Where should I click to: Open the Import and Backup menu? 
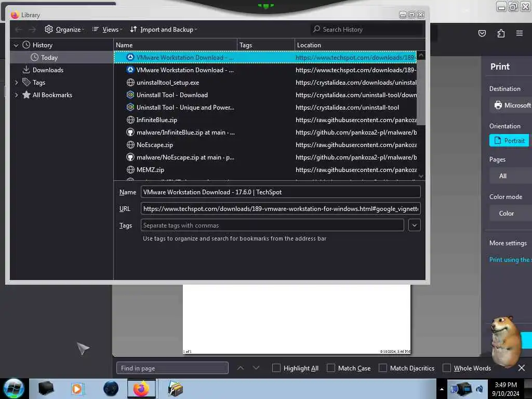(164, 30)
